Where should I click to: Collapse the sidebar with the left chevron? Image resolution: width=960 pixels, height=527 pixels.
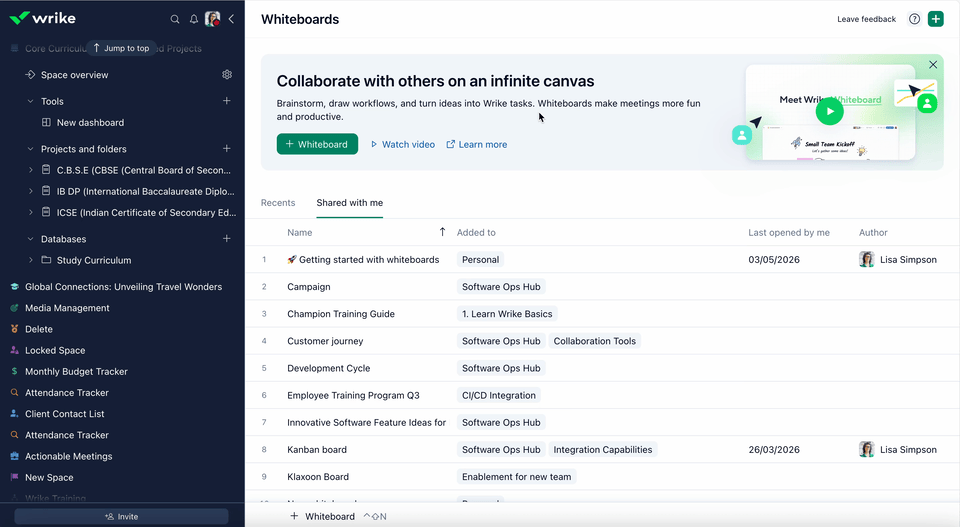(x=231, y=19)
